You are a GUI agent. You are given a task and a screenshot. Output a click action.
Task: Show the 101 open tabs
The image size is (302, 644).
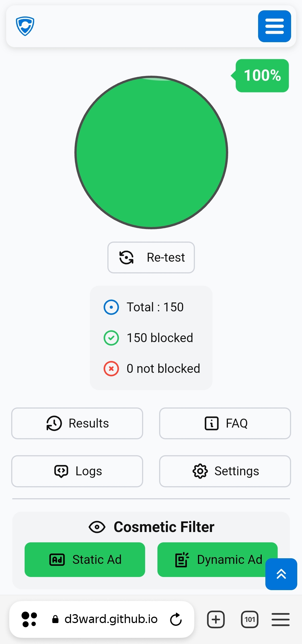[250, 619]
